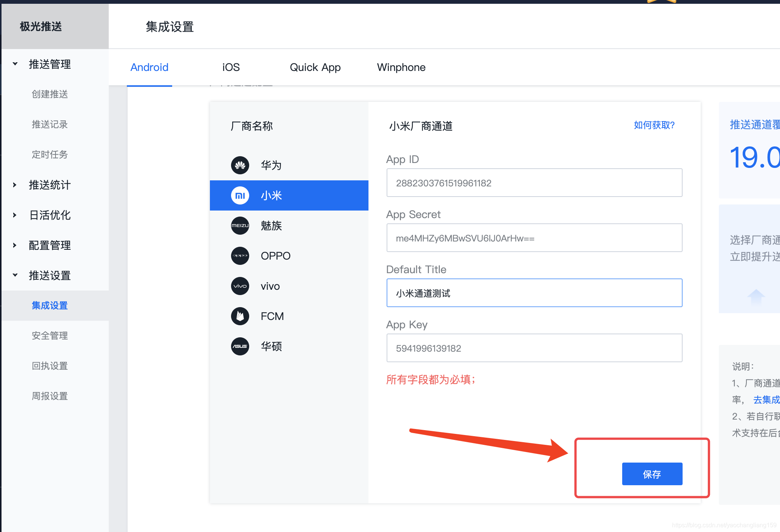This screenshot has height=532, width=780.
Task: Select the FCM vendor name
Action: [272, 316]
